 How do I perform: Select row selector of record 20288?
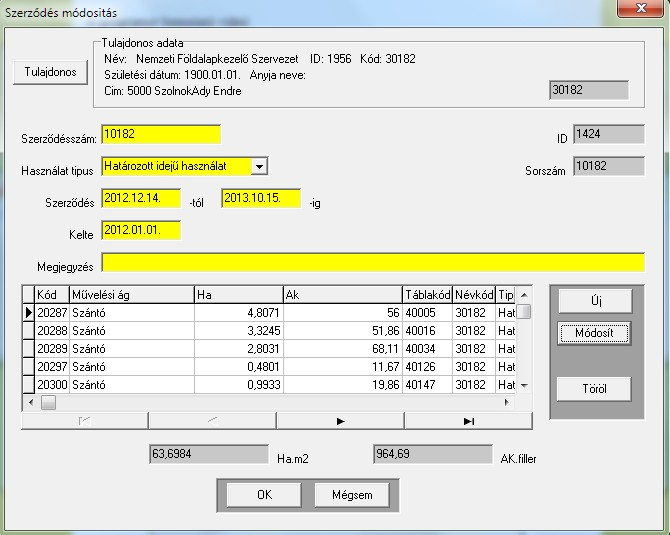(28, 331)
